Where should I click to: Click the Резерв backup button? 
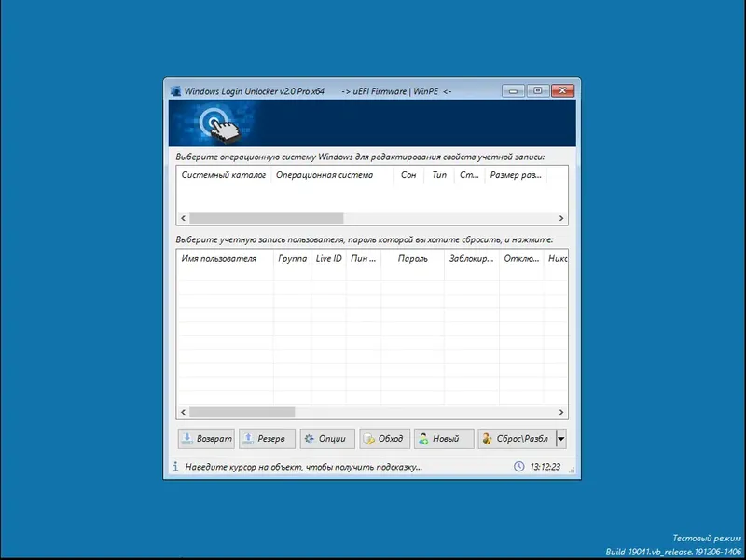[x=267, y=438]
